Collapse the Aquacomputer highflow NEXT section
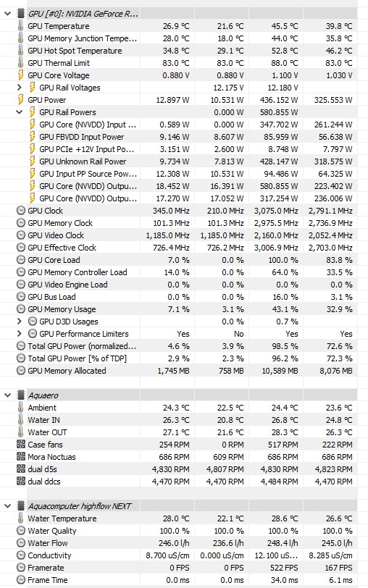The width and height of the screenshot is (368, 588). point(7,506)
